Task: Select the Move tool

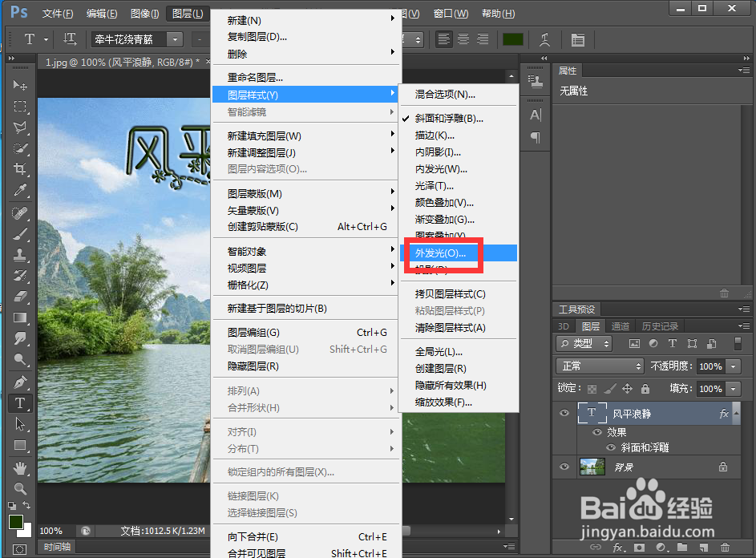Action: [x=18, y=85]
